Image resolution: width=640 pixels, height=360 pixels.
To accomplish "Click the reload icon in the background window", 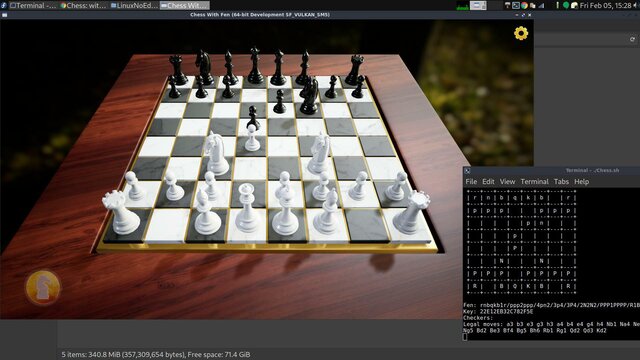I will pyautogui.click(x=632, y=39).
